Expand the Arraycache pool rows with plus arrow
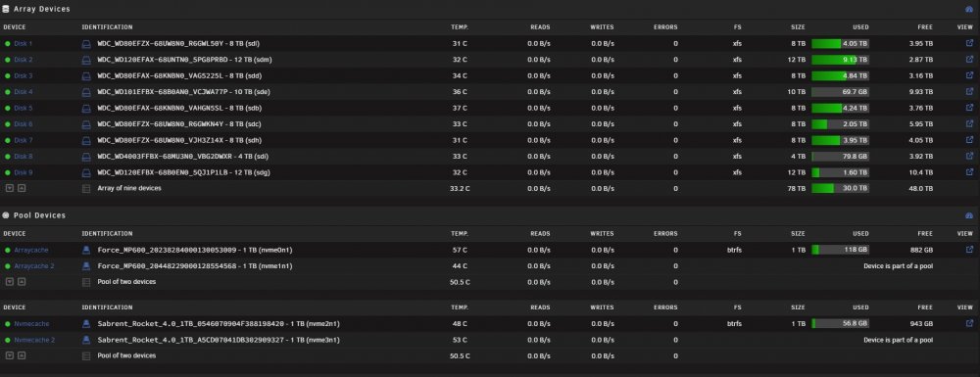Viewport: 980px width, 377px height. 22,282
